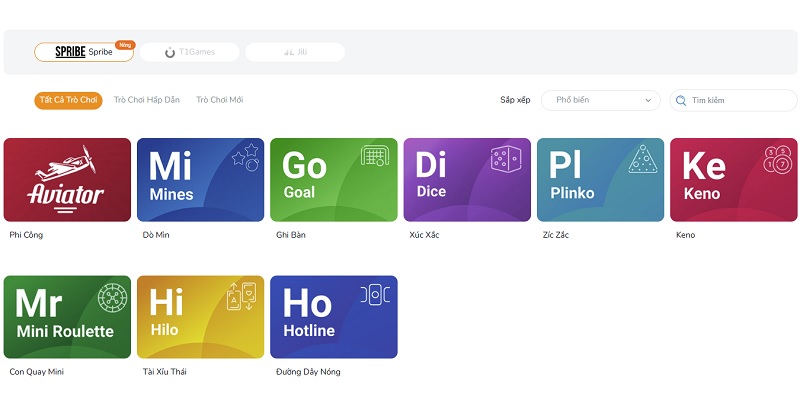Click the Keno numbered balls icon

tap(778, 159)
